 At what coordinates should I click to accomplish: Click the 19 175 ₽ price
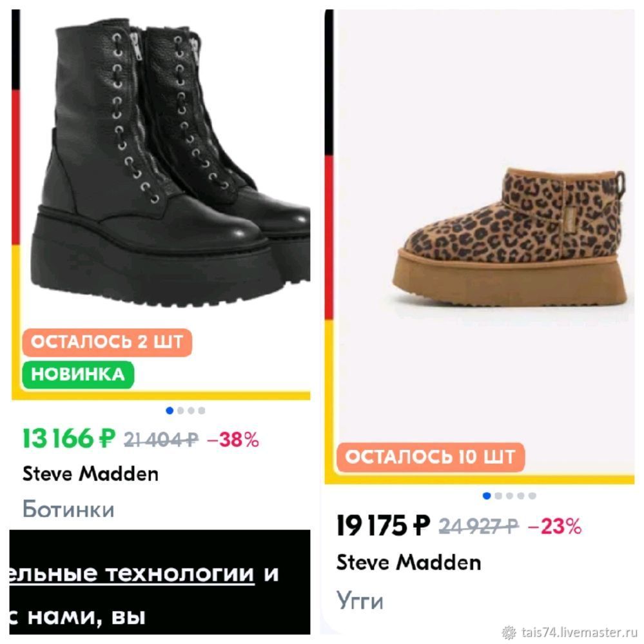(383, 525)
